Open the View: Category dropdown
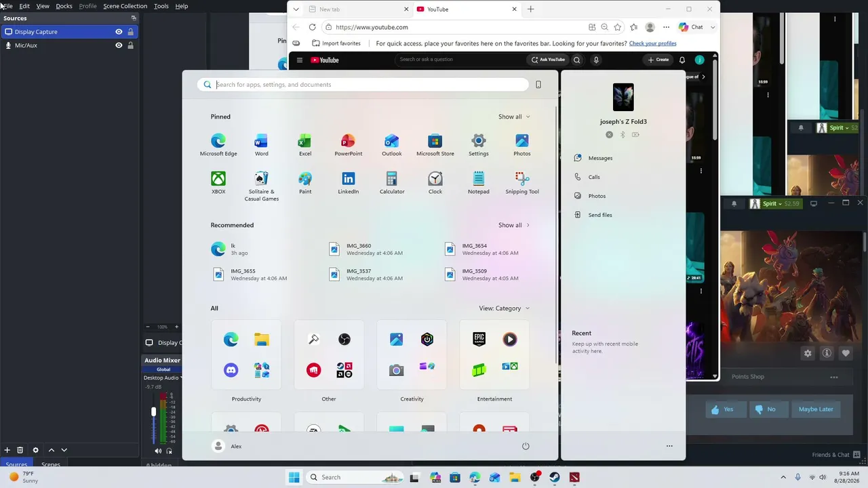This screenshot has height=488, width=868. [x=505, y=308]
